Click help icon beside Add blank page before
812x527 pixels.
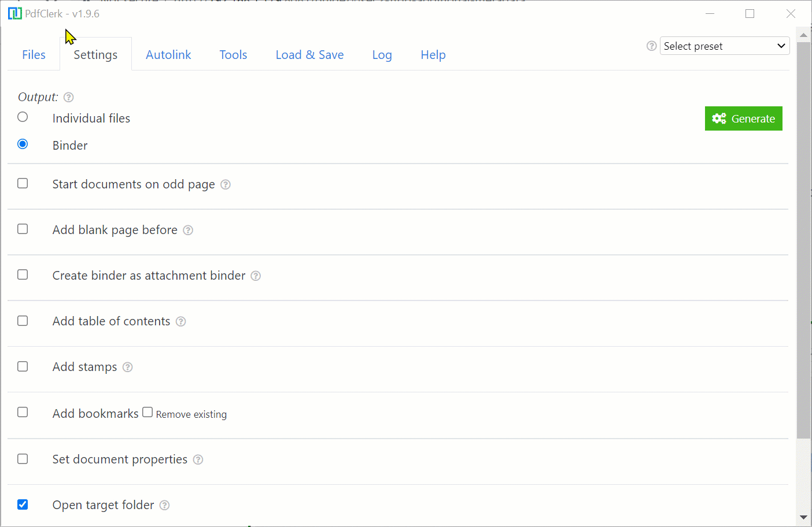188,230
